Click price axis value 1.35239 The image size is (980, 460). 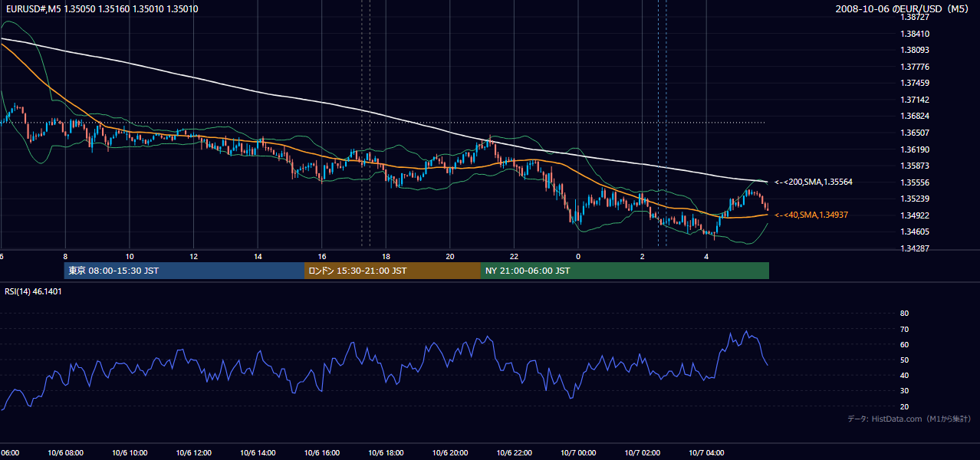coord(916,199)
